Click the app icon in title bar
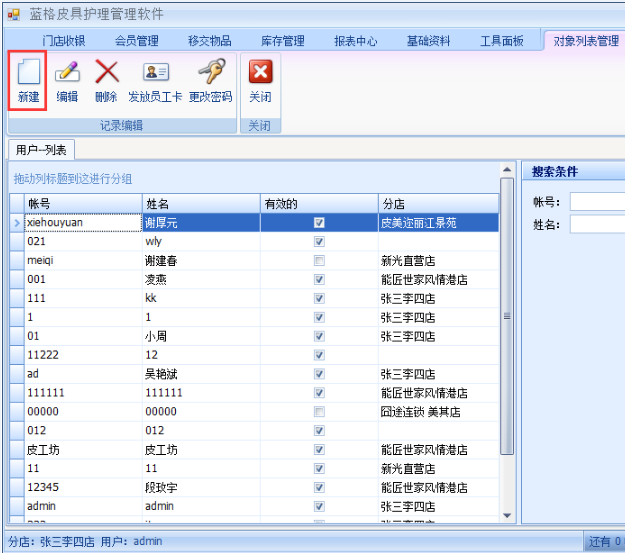The width and height of the screenshot is (625, 553). coord(13,14)
